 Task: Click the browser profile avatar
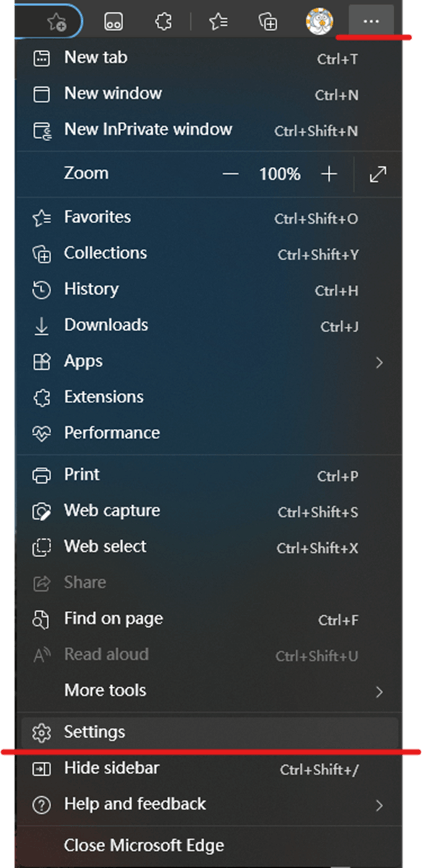coord(318,21)
